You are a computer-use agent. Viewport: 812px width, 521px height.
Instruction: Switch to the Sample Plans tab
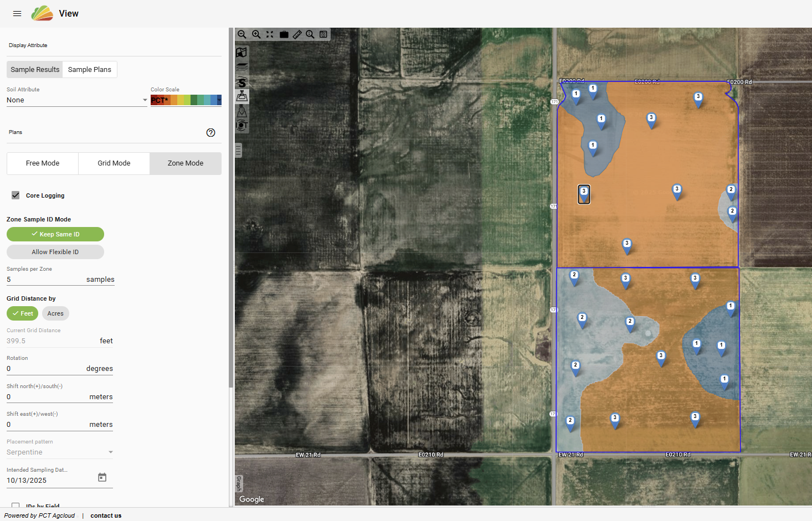pyautogui.click(x=90, y=69)
